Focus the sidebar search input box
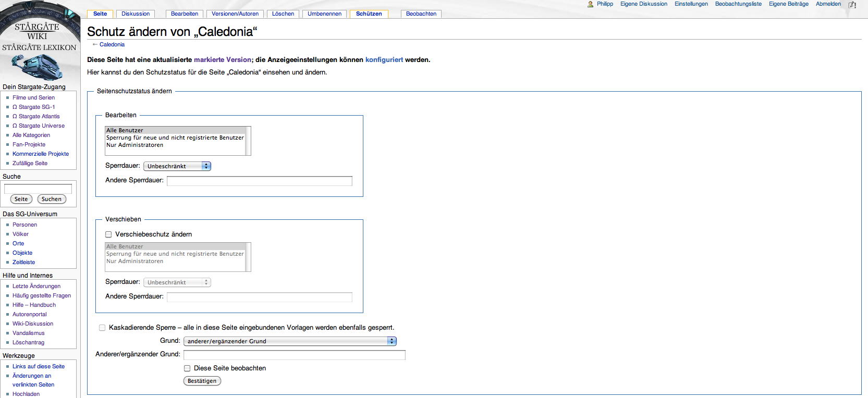Image resolution: width=868 pixels, height=398 pixels. [x=38, y=189]
